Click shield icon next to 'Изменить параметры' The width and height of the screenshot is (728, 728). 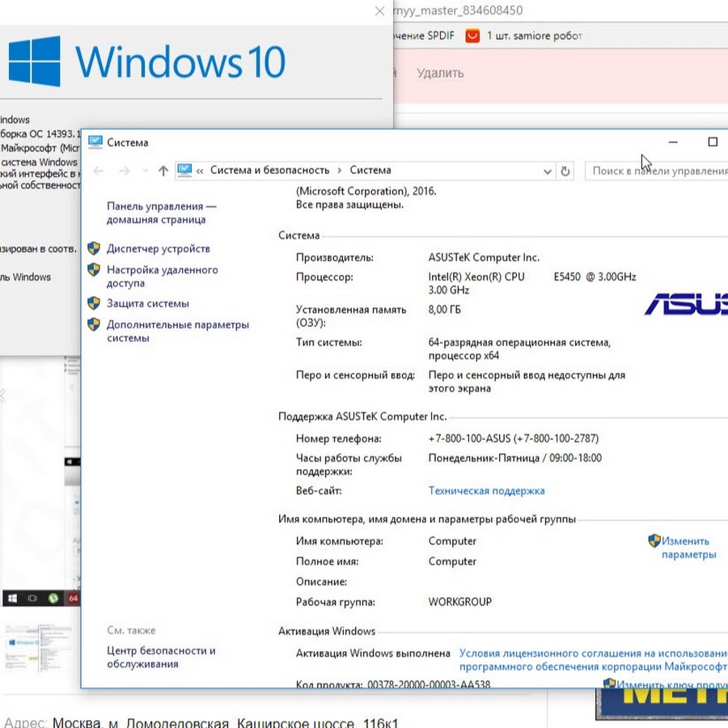(x=654, y=540)
